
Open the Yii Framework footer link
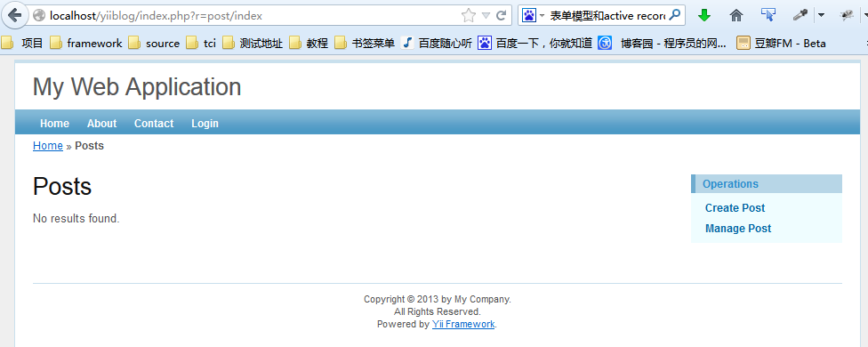(x=463, y=324)
